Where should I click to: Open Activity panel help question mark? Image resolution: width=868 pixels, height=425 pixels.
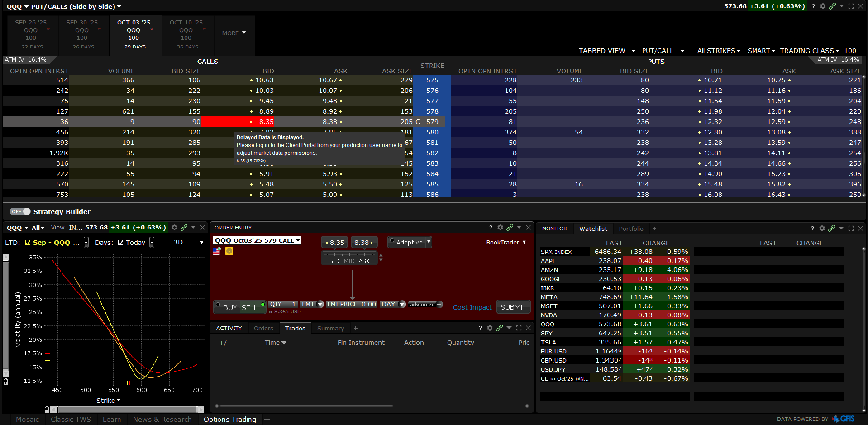point(480,328)
